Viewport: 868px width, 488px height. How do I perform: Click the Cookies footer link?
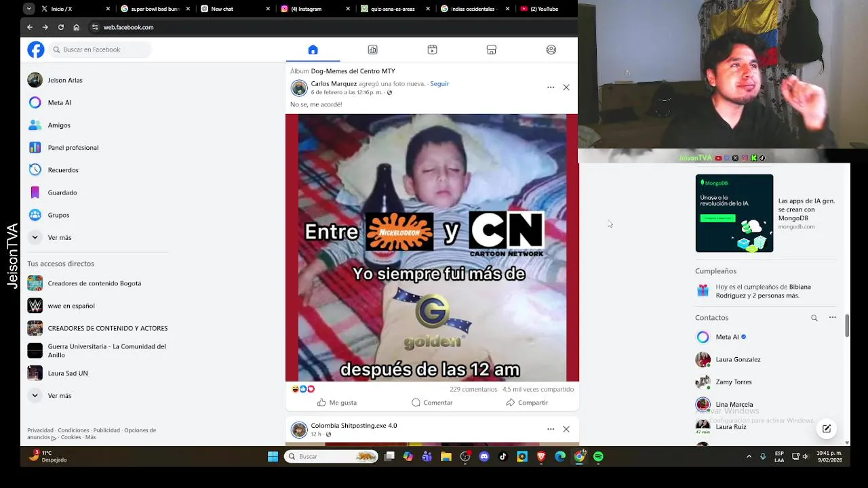71,437
